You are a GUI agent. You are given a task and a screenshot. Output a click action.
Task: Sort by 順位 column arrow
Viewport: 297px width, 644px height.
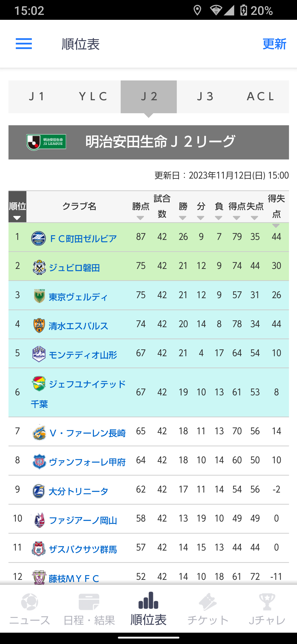point(17,218)
